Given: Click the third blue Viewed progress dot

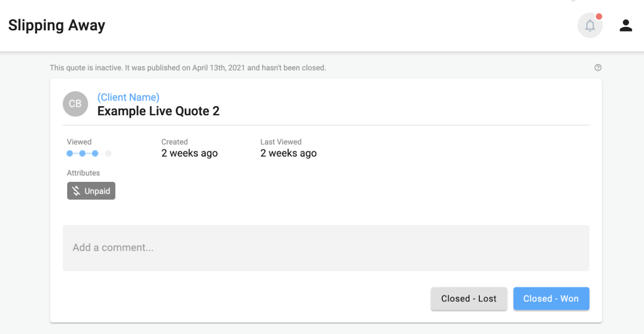Looking at the screenshot, I should coord(96,153).
